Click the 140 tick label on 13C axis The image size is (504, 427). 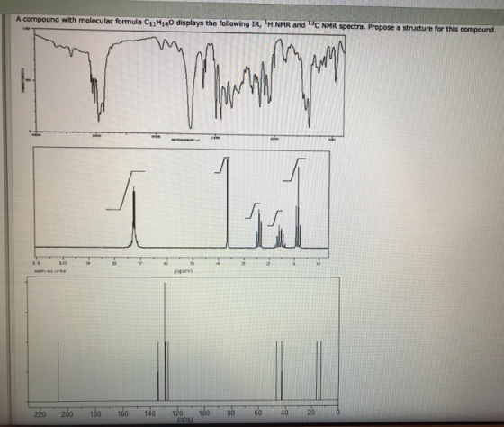tap(149, 413)
